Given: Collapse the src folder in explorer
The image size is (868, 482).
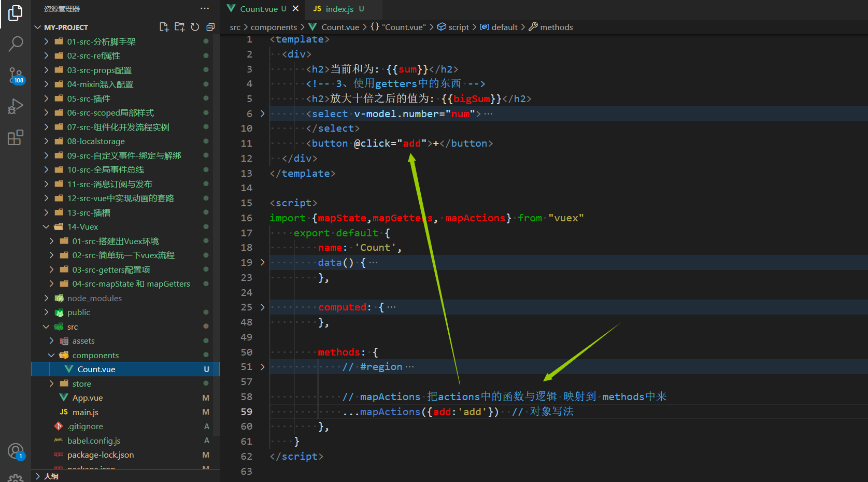Looking at the screenshot, I should pyautogui.click(x=46, y=327).
